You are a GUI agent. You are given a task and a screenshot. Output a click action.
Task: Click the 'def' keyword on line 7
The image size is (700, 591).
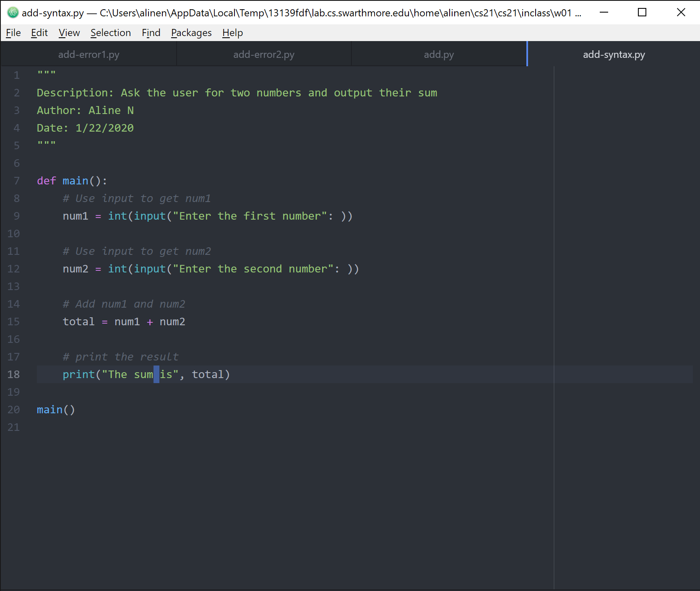pyautogui.click(x=46, y=181)
